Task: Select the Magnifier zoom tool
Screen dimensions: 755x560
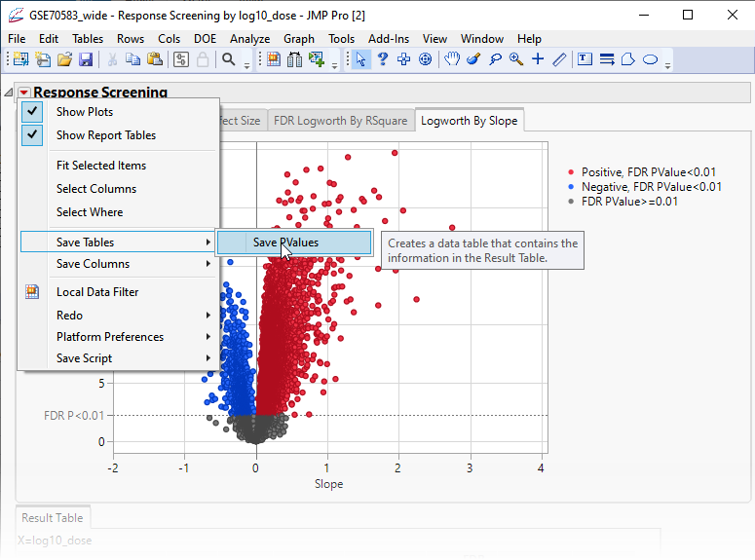Action: point(516,59)
